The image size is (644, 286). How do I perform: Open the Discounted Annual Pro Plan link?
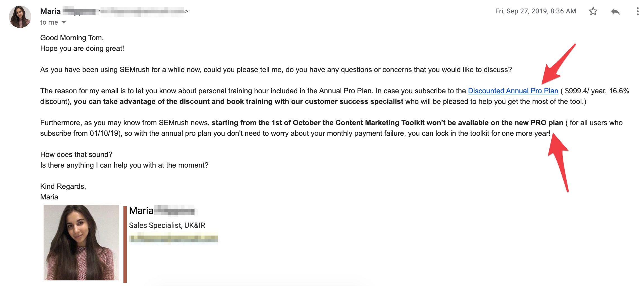point(513,91)
